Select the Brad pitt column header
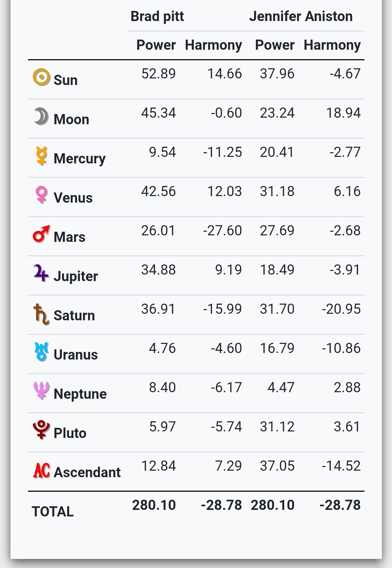Image resolution: width=392 pixels, height=568 pixels. (x=157, y=16)
